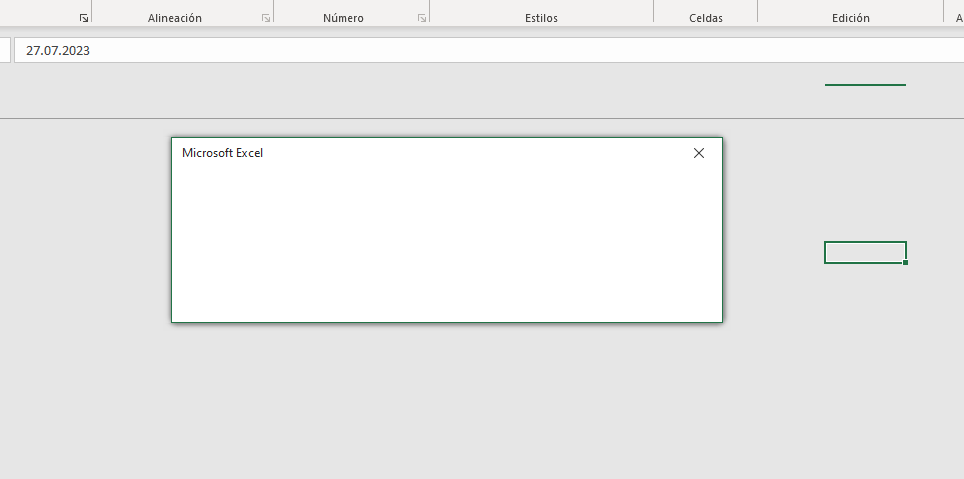Select the green-outlined active cell
This screenshot has width=964, height=479.
click(x=865, y=252)
